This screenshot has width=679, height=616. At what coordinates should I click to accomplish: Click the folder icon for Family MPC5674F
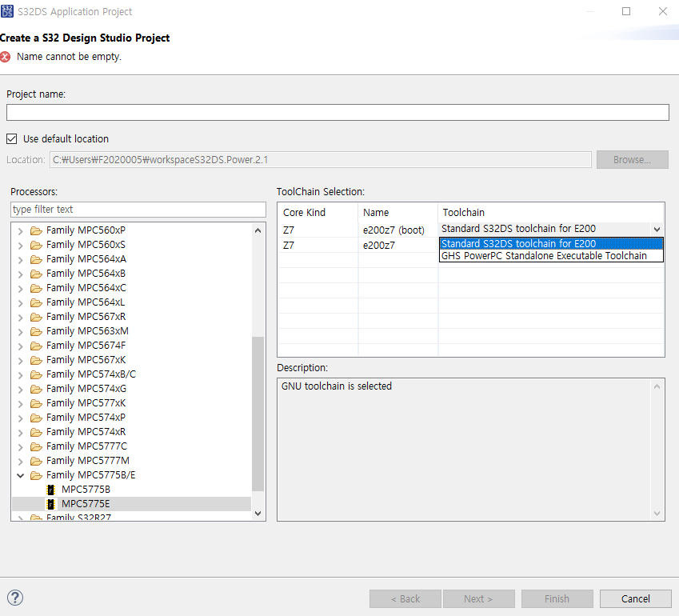[37, 345]
